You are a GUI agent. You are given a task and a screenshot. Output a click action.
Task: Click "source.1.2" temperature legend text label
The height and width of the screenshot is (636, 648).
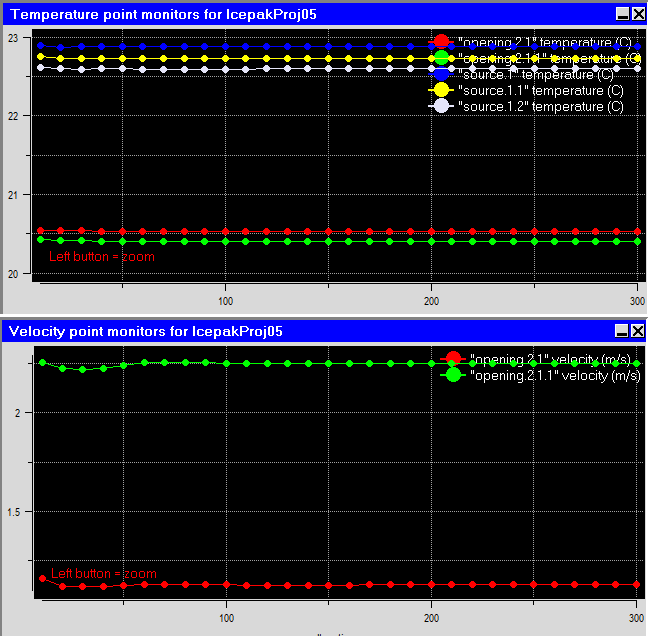[x=540, y=106]
